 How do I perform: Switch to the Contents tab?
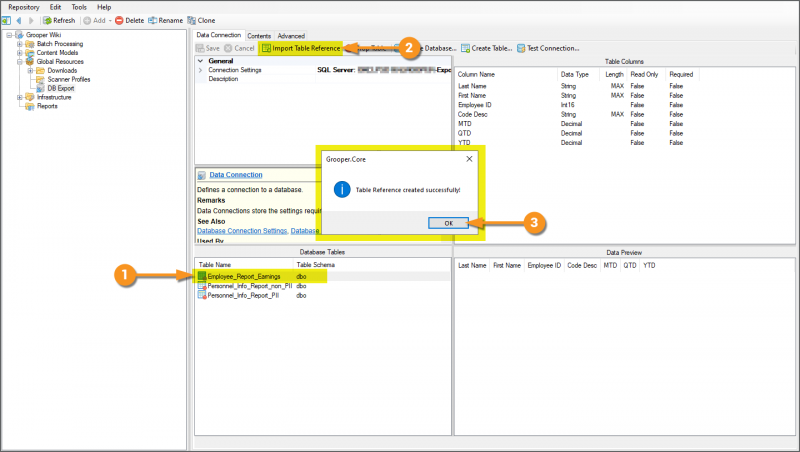pos(259,36)
